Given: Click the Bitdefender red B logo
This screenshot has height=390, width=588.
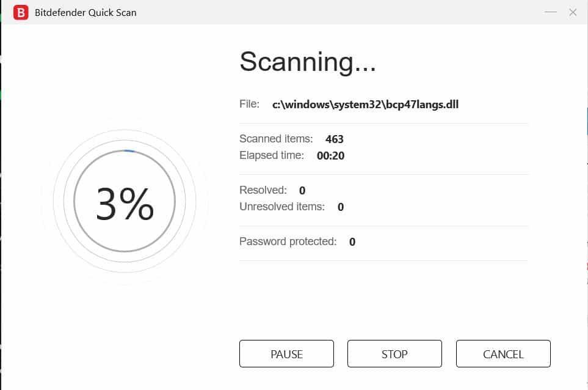Looking at the screenshot, I should 21,12.
